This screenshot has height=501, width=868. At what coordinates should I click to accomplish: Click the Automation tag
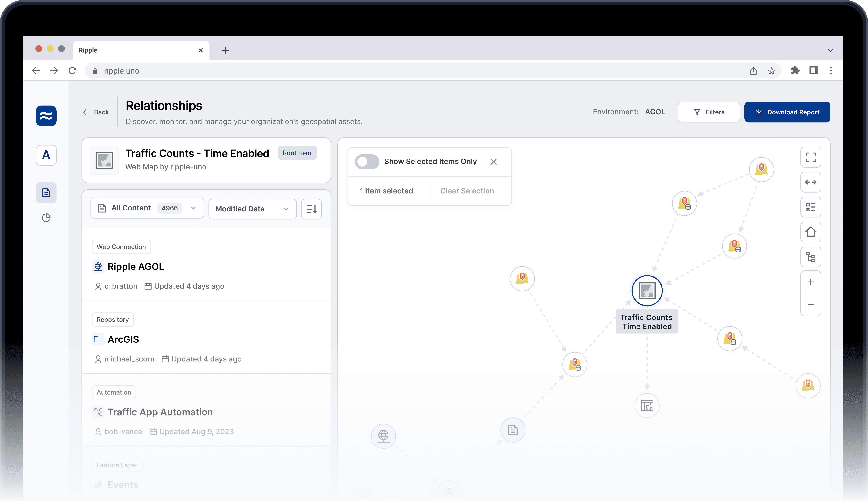tap(114, 392)
